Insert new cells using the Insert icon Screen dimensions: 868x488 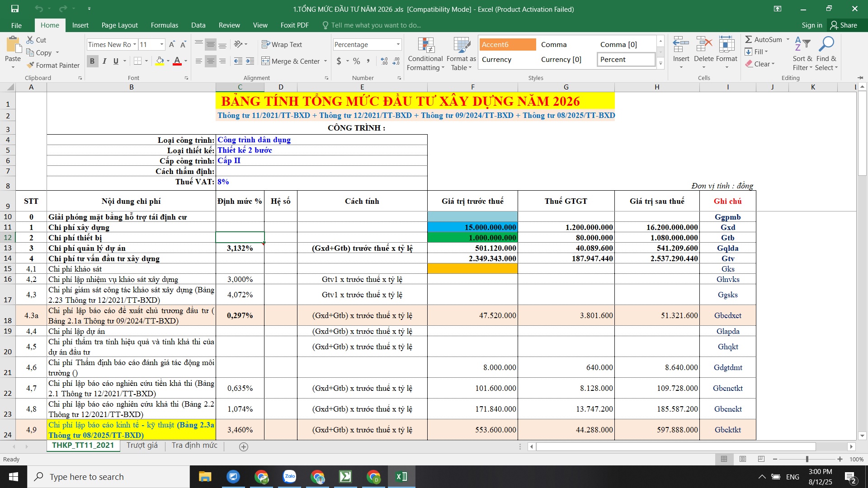(x=680, y=45)
